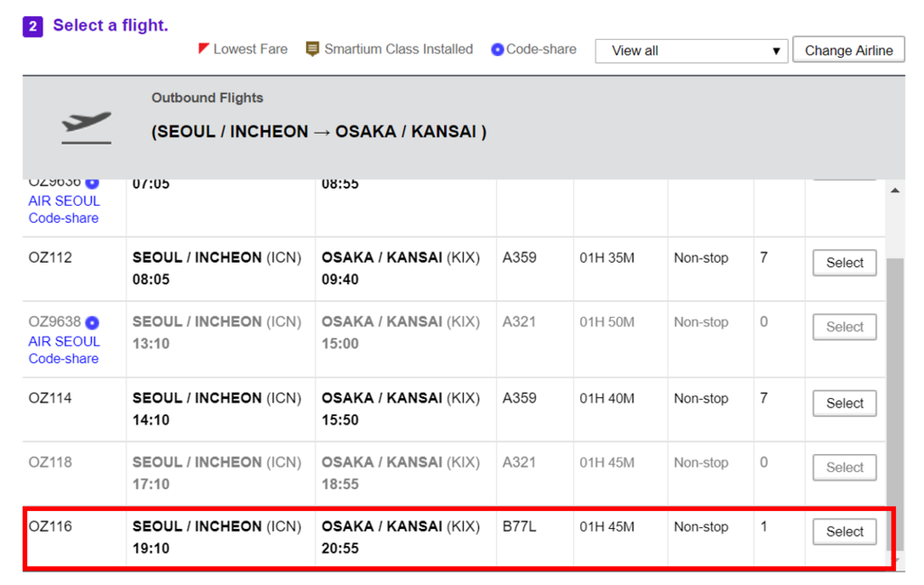
Task: Click seat count 1 in OZ116 row
Action: pyautogui.click(x=763, y=526)
